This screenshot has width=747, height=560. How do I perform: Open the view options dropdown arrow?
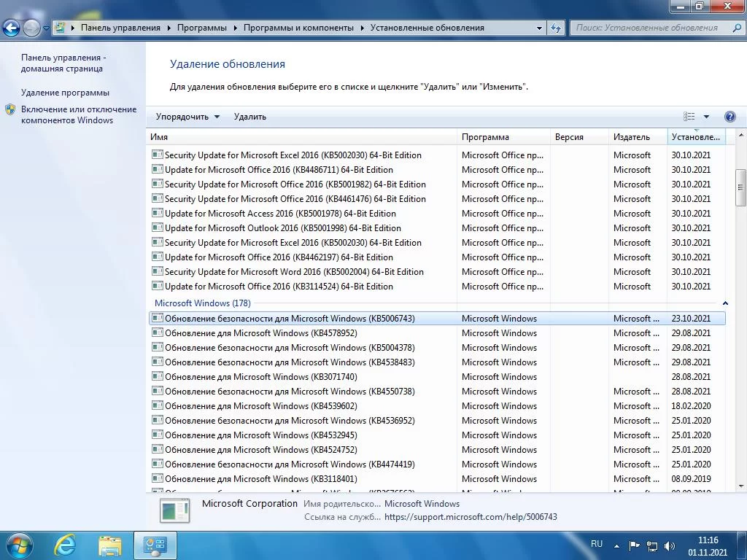[x=706, y=117]
